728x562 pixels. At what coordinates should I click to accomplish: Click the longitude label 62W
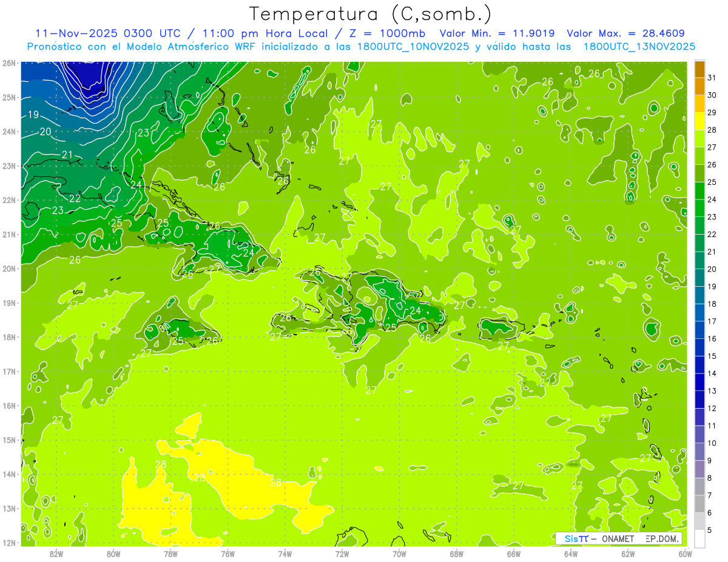(x=628, y=554)
